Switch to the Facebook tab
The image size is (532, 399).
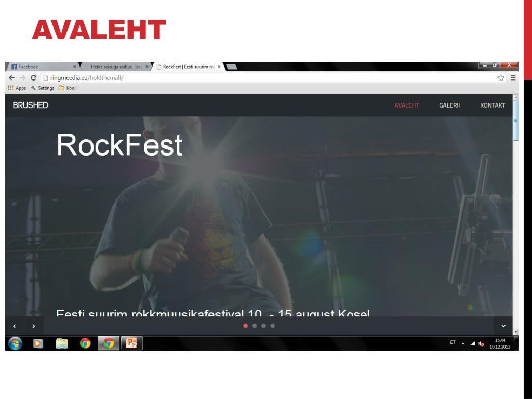coord(43,66)
